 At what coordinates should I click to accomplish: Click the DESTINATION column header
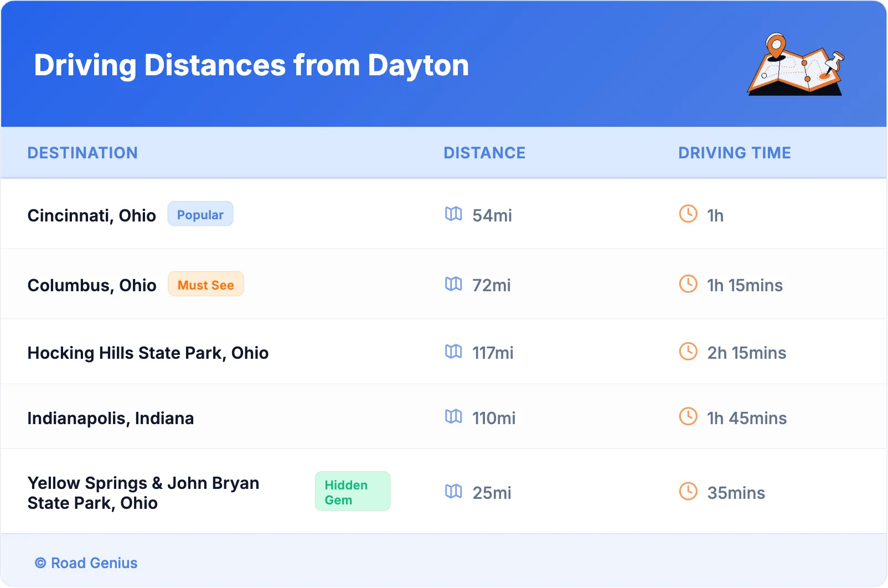82,153
